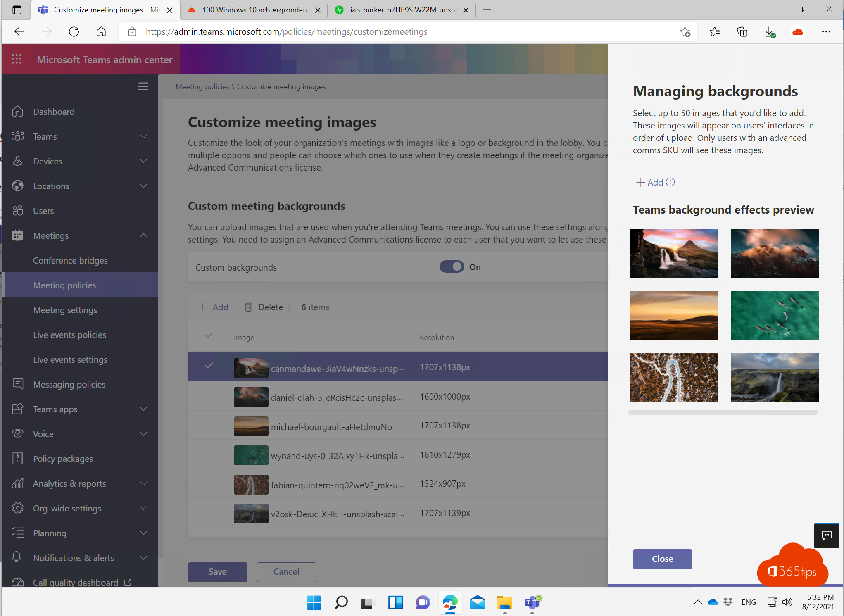The image size is (844, 616).
Task: Open Conference bridges menu item
Action: 70,260
